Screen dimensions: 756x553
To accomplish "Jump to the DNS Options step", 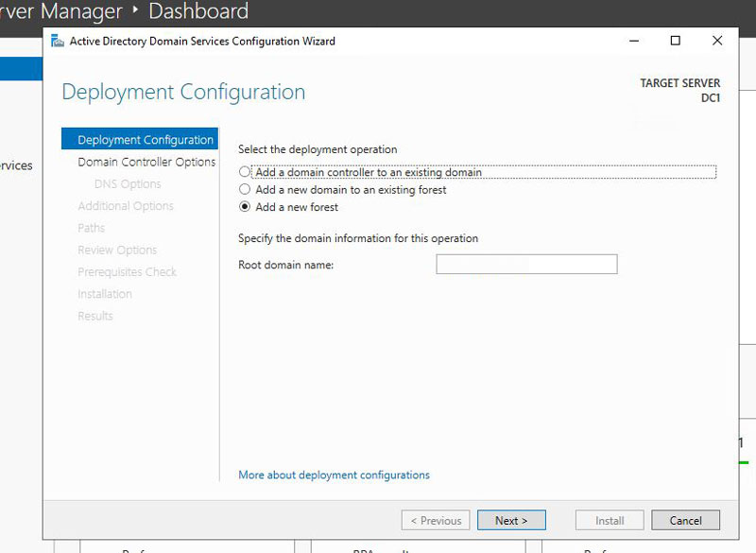I will click(128, 183).
